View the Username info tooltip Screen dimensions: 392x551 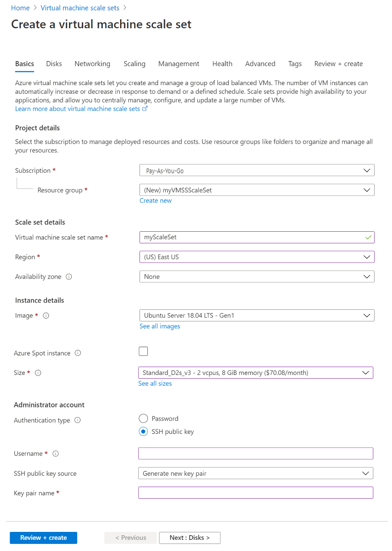pyautogui.click(x=56, y=453)
